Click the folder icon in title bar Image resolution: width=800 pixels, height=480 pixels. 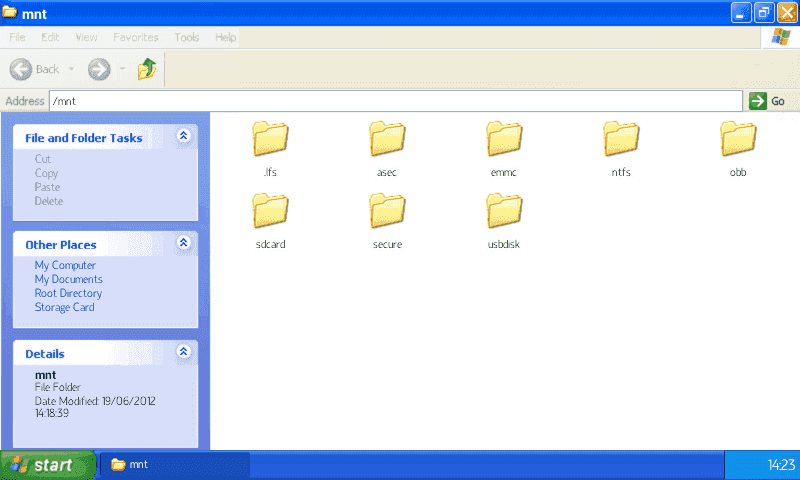10,12
